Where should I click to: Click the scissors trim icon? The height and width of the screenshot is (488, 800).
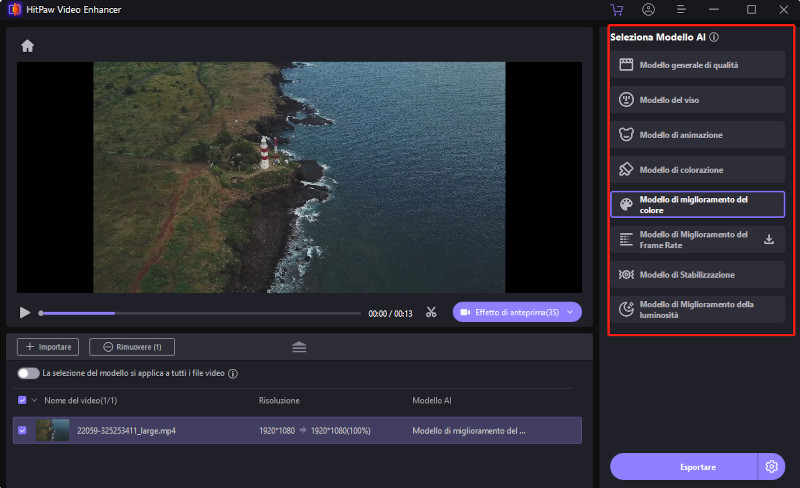click(x=431, y=312)
